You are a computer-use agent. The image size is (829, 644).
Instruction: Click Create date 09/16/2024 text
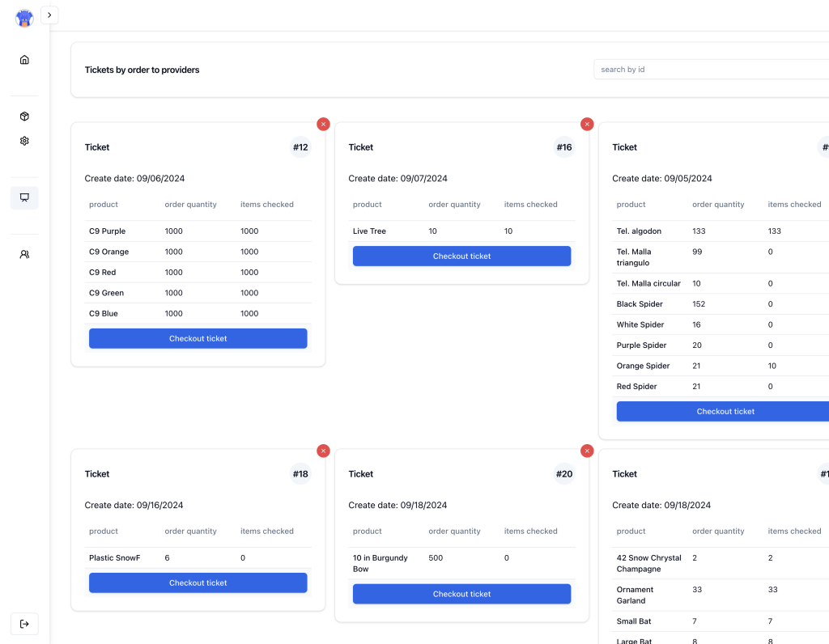tap(134, 505)
